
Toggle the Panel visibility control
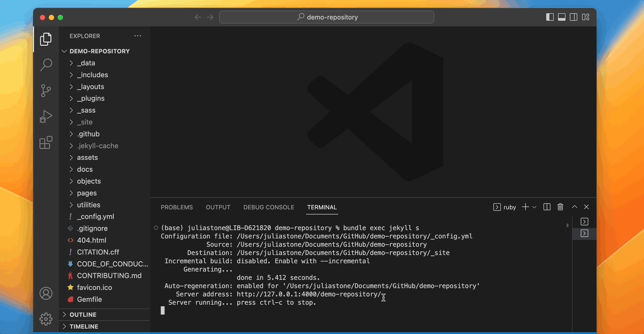(562, 17)
